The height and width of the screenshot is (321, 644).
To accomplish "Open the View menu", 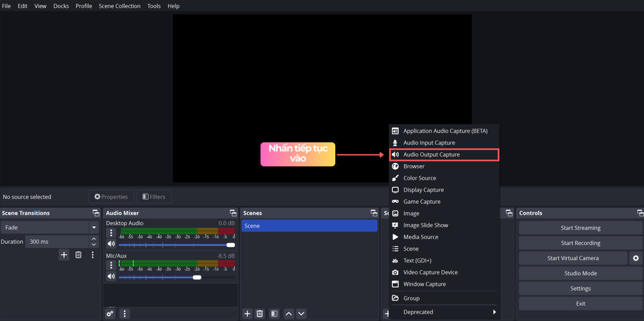I will [40, 6].
